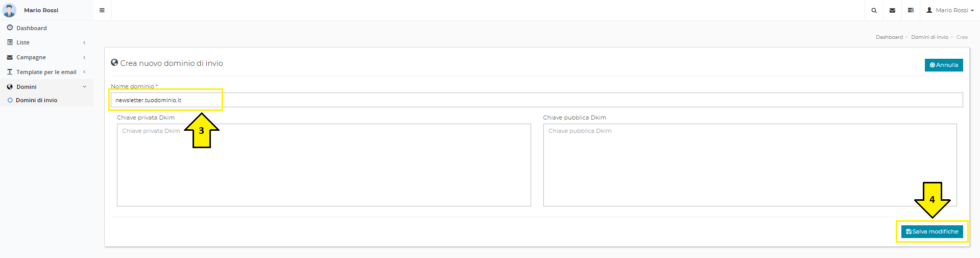Open Template per le email menu
The image size is (980, 258).
tap(46, 72)
